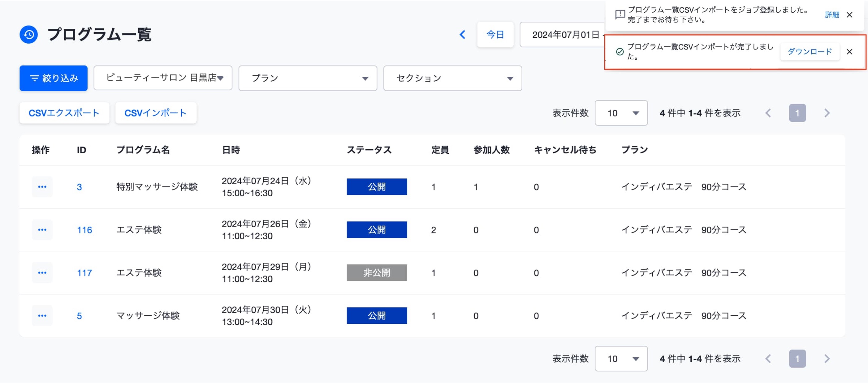The width and height of the screenshot is (868, 384).
Task: Open program ID 117 link
Action: (84, 274)
